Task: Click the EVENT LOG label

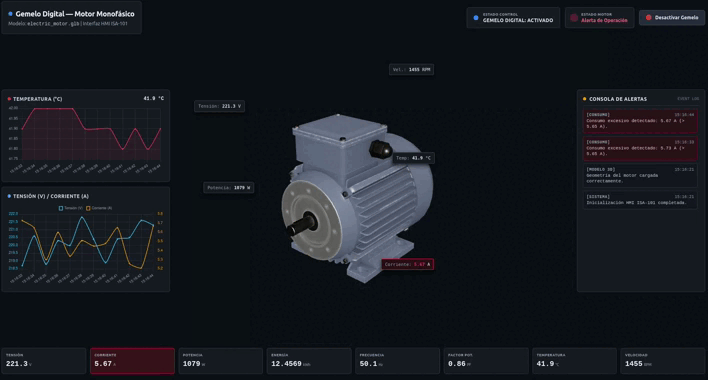Action: pyautogui.click(x=688, y=99)
